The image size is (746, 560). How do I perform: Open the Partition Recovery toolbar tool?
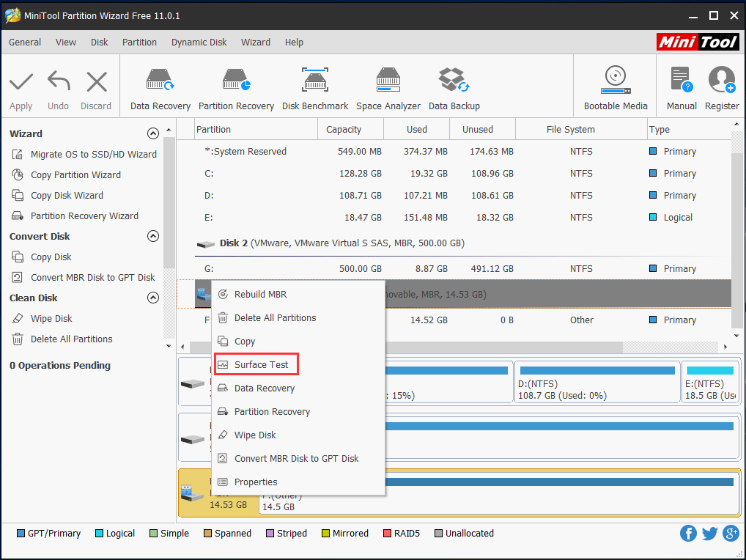coord(236,86)
